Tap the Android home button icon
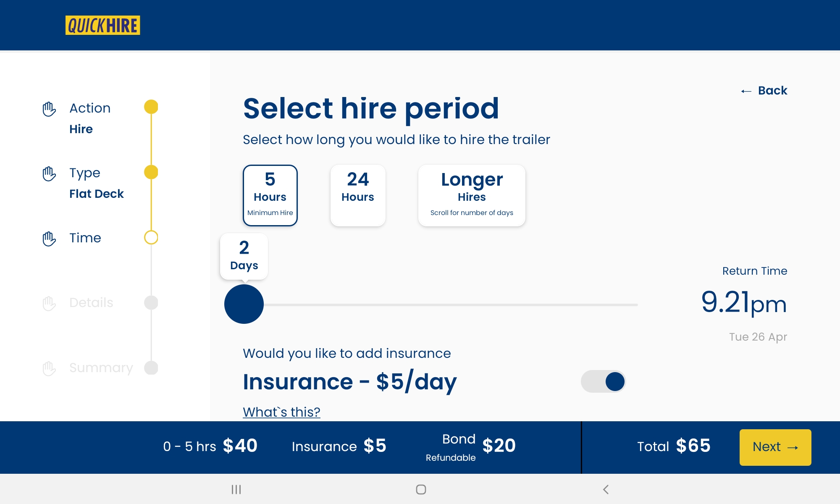The height and width of the screenshot is (504, 840). click(x=421, y=489)
